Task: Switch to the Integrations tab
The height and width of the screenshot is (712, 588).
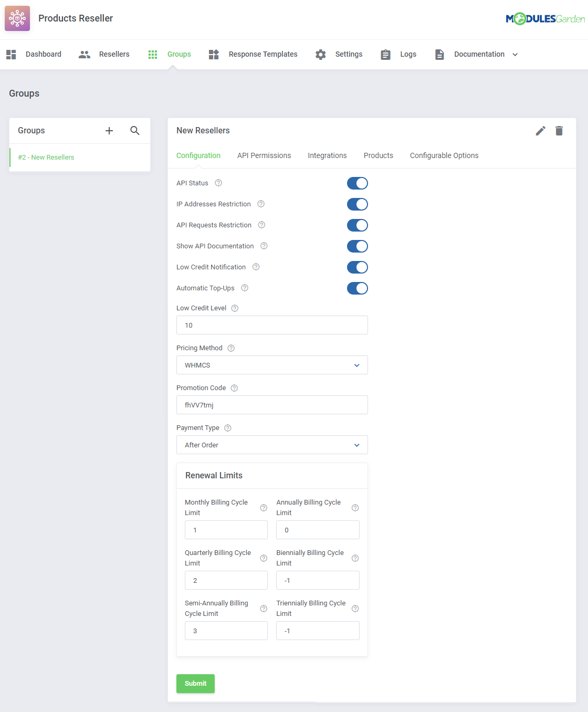Action: (327, 156)
